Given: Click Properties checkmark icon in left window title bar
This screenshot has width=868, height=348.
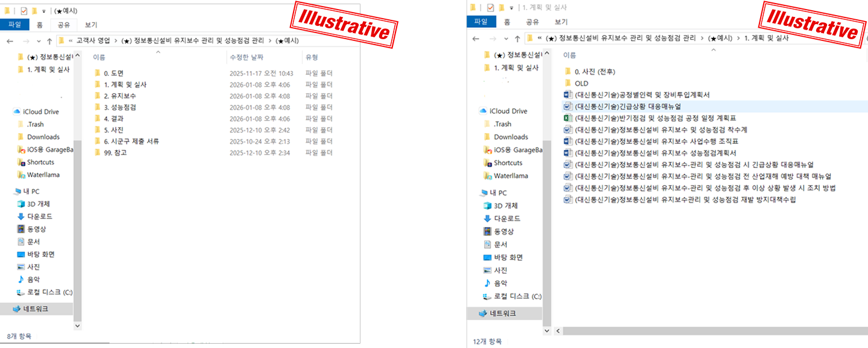Looking at the screenshot, I should click(x=24, y=10).
